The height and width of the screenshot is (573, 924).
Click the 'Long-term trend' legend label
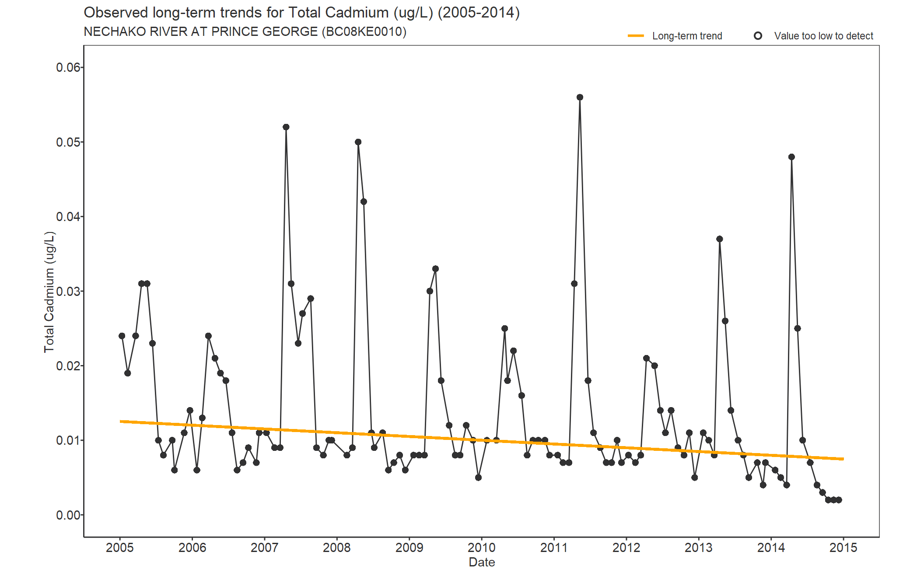(687, 36)
